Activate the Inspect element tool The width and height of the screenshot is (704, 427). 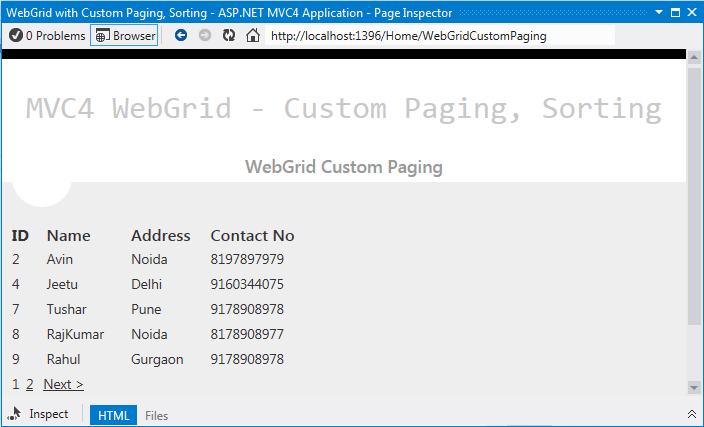[38, 414]
